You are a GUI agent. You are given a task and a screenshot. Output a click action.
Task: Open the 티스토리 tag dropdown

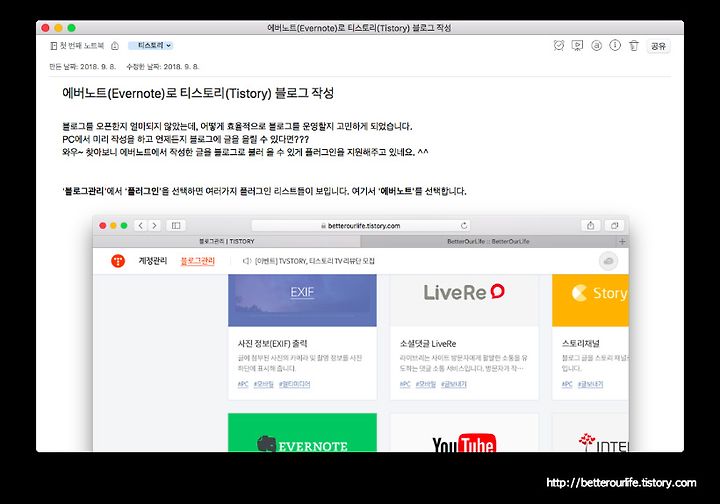pyautogui.click(x=151, y=45)
